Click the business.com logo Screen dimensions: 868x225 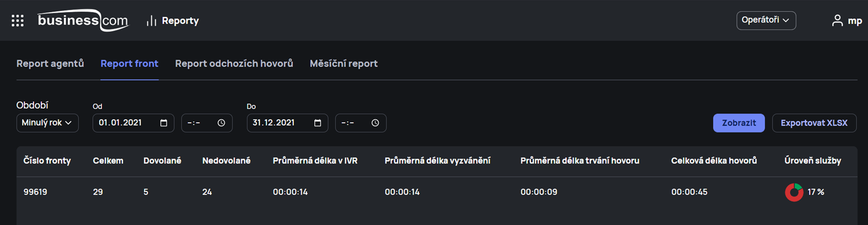(83, 20)
